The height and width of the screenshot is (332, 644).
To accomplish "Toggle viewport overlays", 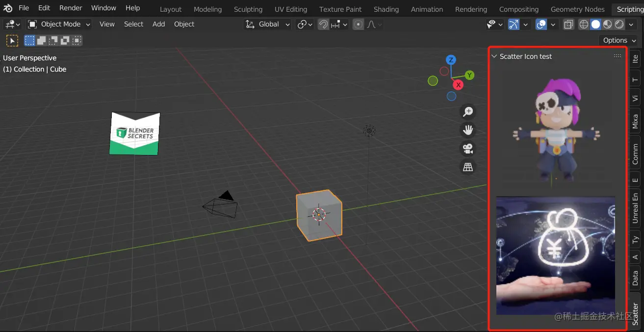I will point(541,24).
